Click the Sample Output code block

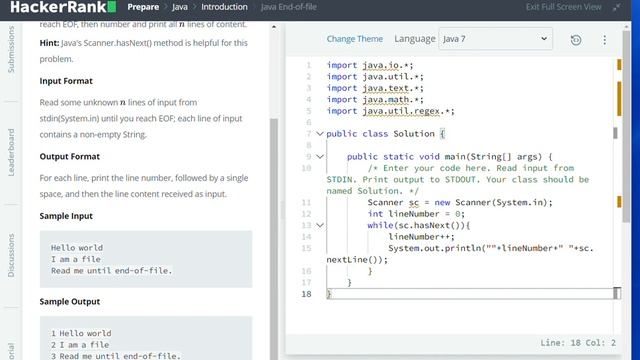tap(146, 338)
